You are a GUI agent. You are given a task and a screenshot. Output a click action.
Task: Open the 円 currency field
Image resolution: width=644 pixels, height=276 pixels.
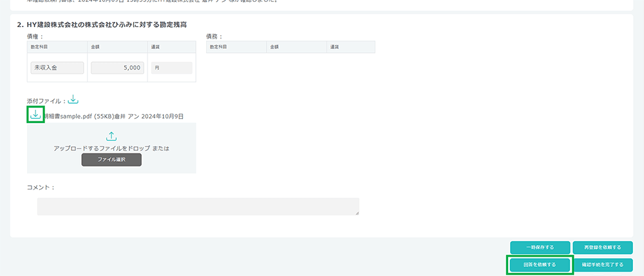[172, 68]
